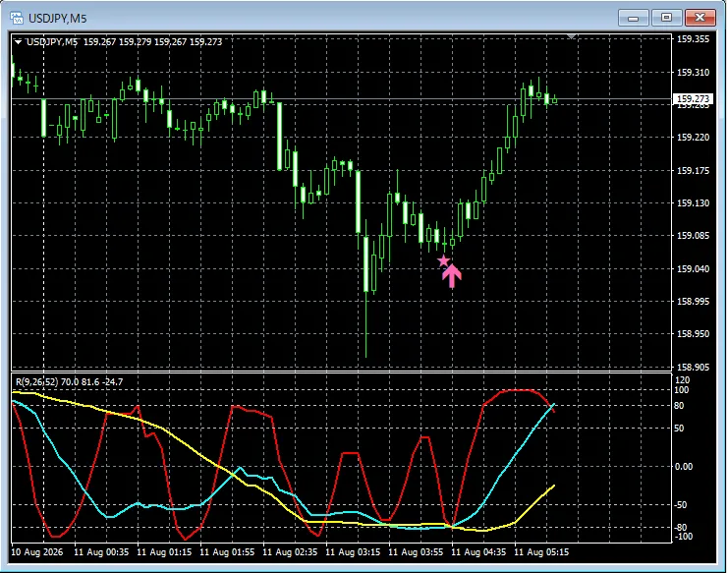Minimize the USDJPY,M5 chart window
728x573 pixels.
(x=634, y=18)
